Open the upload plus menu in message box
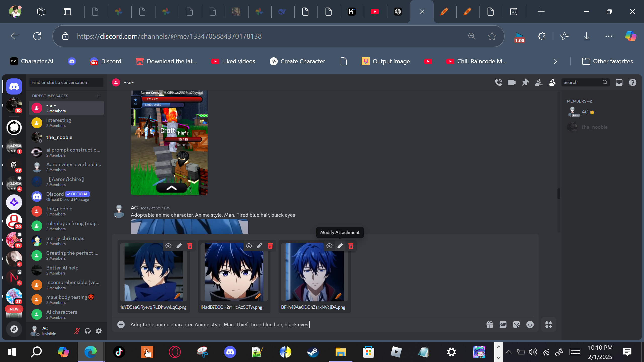The image size is (644, 362). (x=121, y=325)
